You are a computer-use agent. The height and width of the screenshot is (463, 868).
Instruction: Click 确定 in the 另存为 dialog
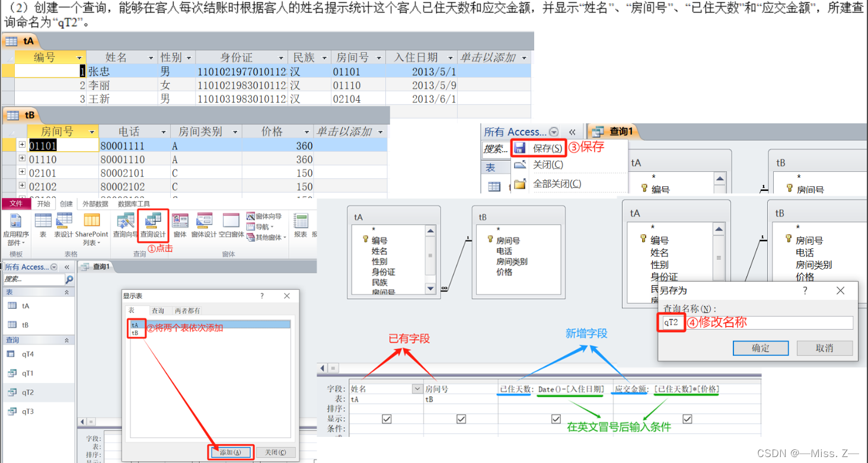[760, 348]
